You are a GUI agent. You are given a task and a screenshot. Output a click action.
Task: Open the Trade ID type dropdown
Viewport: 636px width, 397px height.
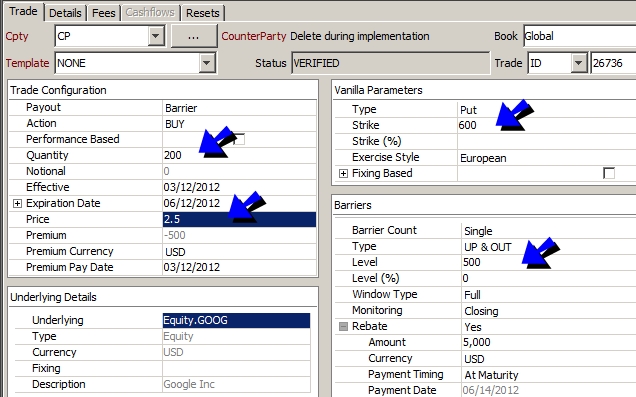(x=578, y=63)
